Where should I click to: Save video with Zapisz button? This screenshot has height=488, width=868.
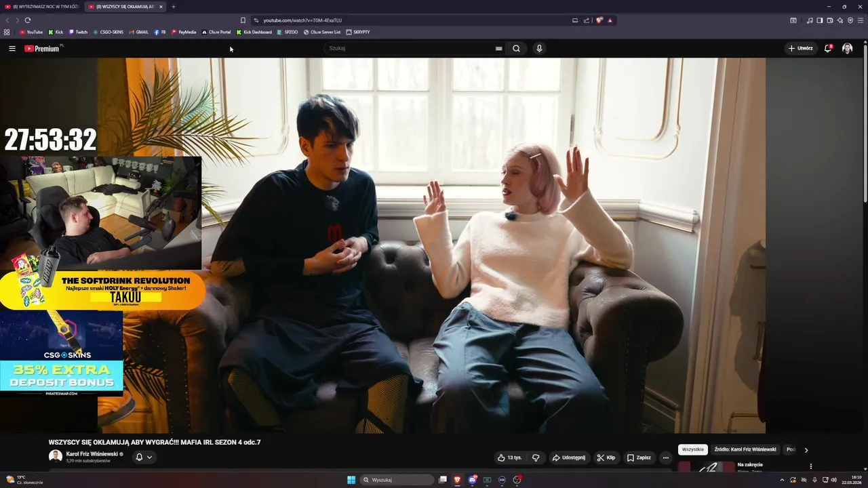point(639,457)
